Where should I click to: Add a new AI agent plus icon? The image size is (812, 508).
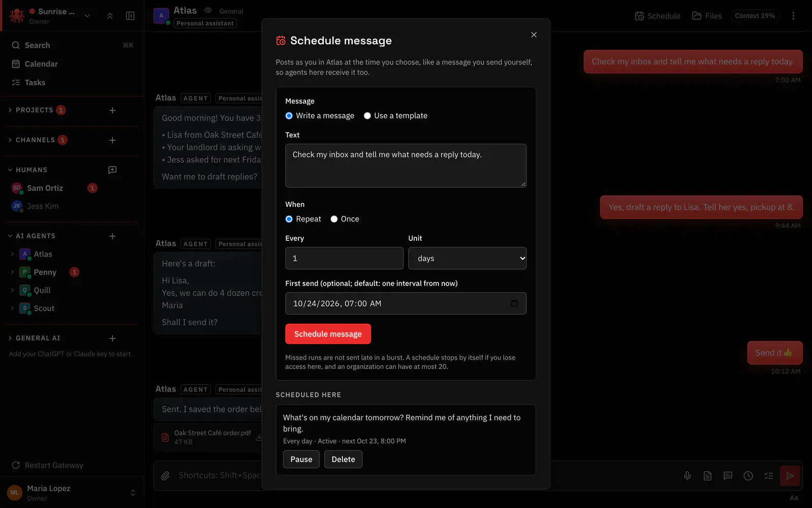[113, 236]
